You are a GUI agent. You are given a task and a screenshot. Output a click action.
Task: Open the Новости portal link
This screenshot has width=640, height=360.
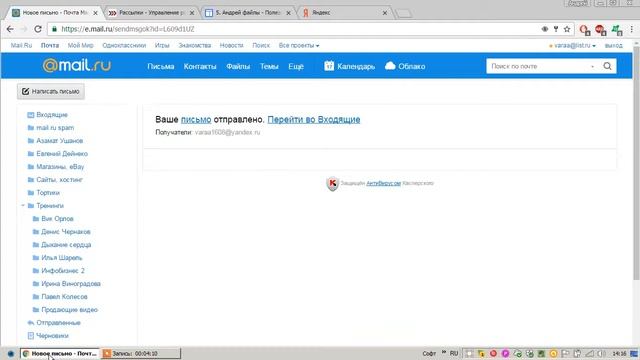click(231, 45)
